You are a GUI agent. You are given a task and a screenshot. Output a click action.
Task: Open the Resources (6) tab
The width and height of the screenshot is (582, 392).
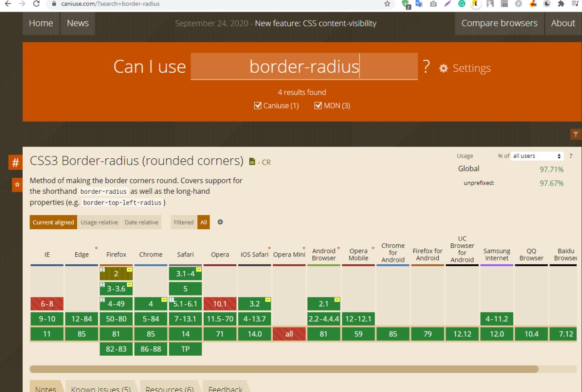pos(169,387)
